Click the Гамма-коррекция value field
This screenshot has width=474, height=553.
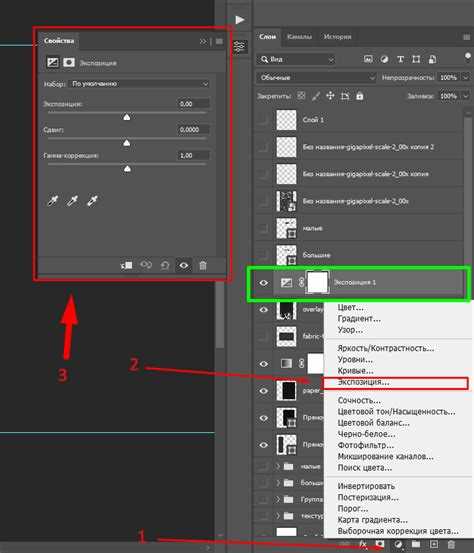194,156
